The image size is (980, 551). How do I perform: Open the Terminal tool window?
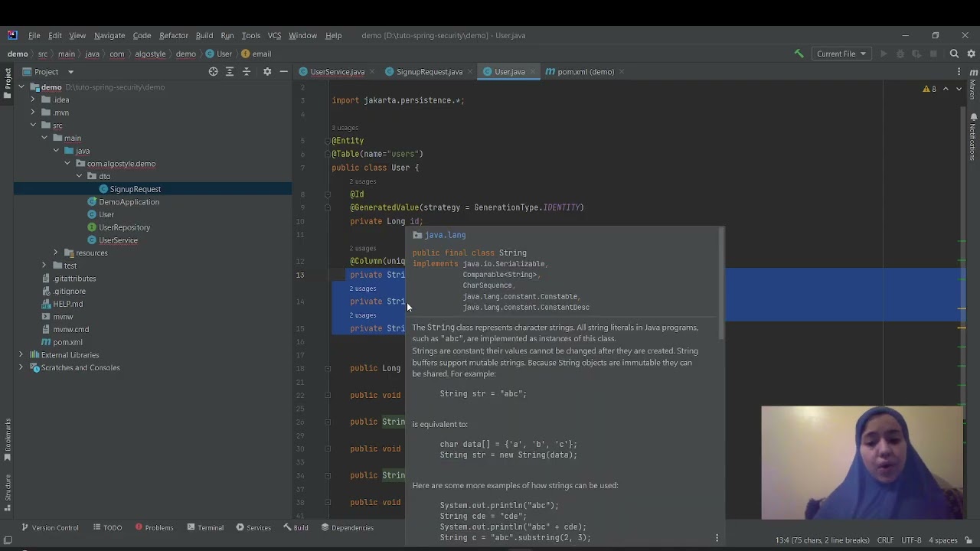[x=205, y=528]
